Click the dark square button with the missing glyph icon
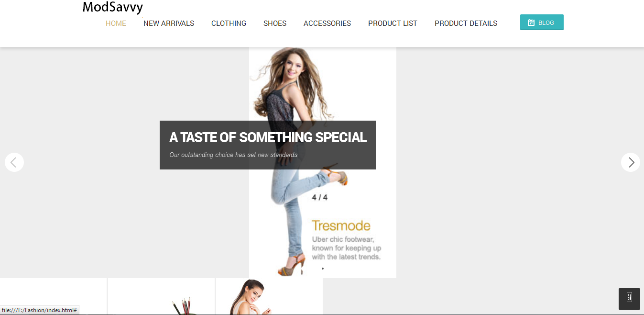Image resolution: width=644 pixels, height=315 pixels. pyautogui.click(x=629, y=299)
